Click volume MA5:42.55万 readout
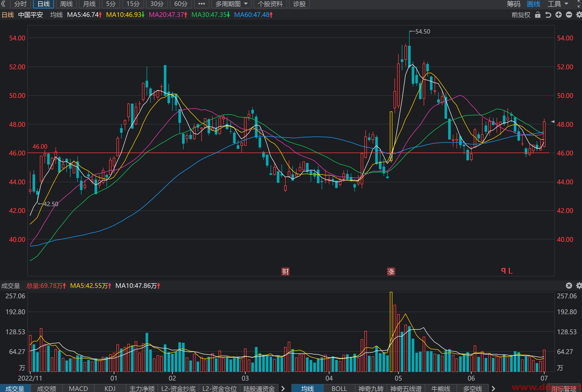 91,286
